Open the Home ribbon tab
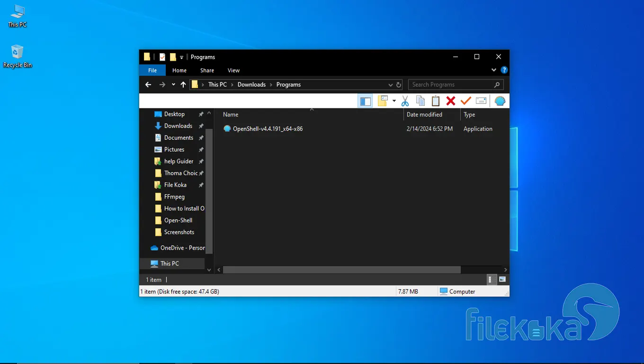This screenshot has width=644, height=364. point(179,70)
